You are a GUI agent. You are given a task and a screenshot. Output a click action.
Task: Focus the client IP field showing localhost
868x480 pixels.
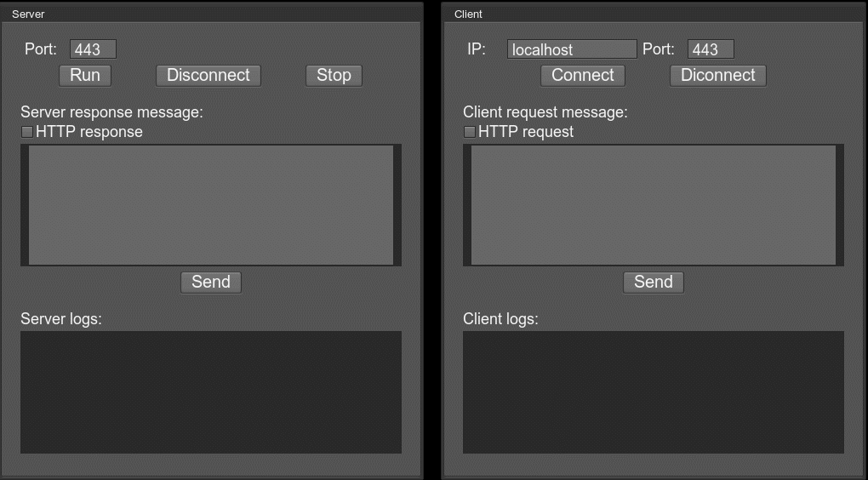click(x=572, y=49)
